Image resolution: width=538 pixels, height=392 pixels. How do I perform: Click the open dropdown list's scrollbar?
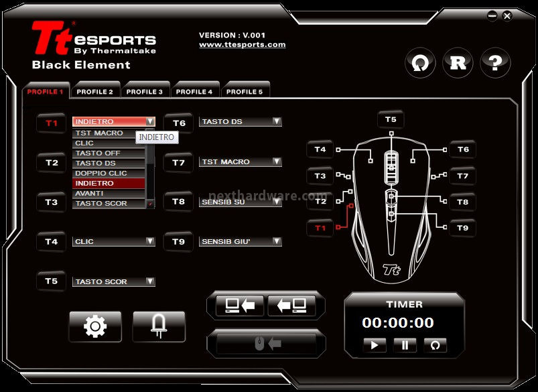[150, 168]
